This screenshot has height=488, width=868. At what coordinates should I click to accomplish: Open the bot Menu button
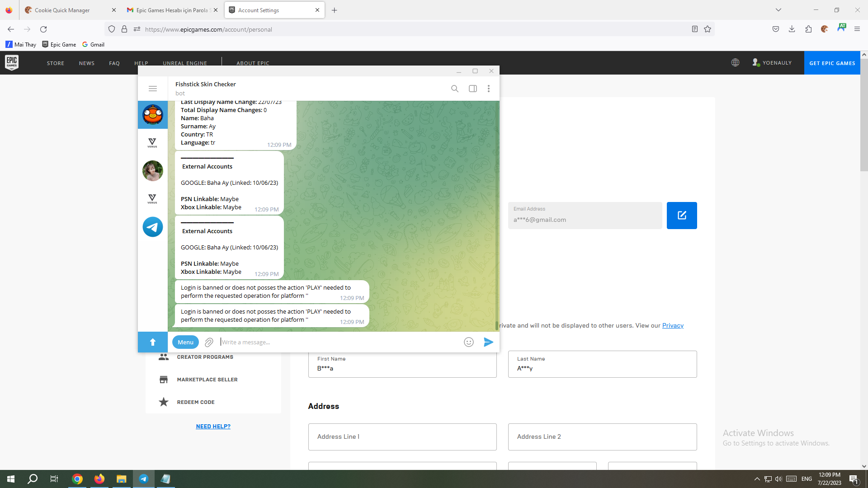(x=185, y=342)
